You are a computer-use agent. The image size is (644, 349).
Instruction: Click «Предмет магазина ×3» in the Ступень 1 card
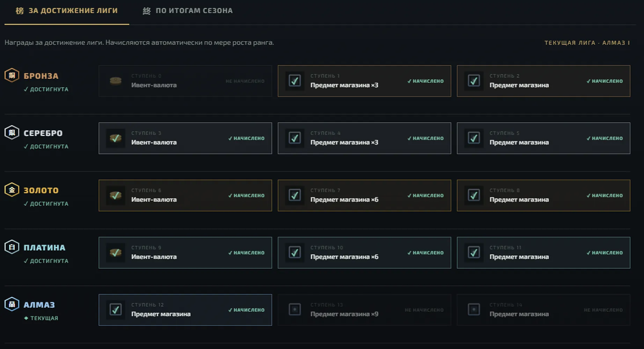point(344,85)
